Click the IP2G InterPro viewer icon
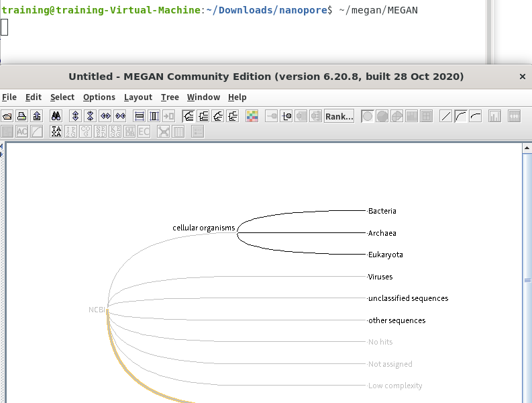Screen dimensions: 532x403 [71, 131]
